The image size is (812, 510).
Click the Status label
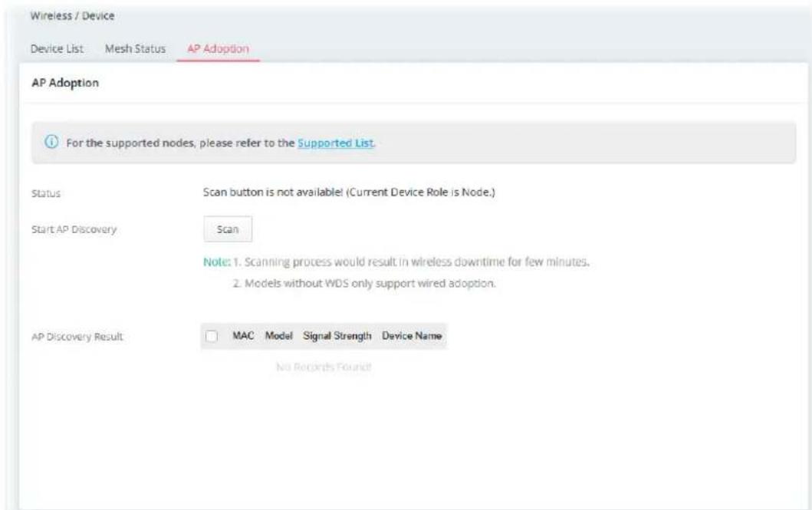tap(45, 193)
